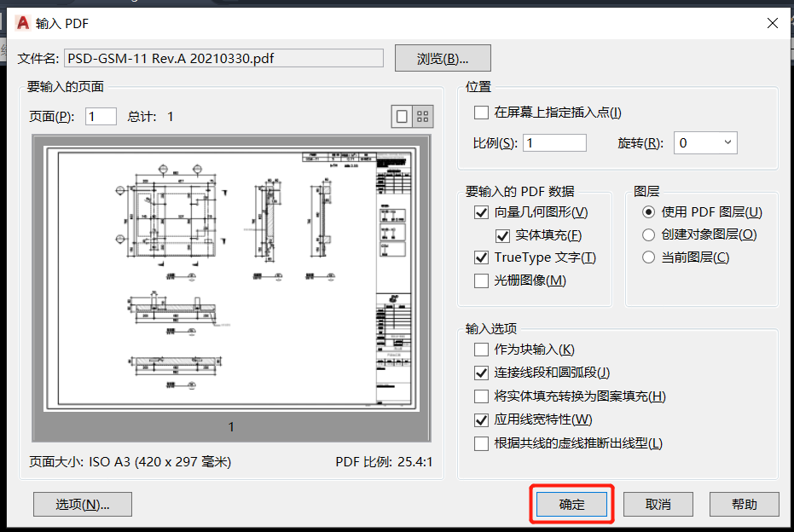The height and width of the screenshot is (532, 794).
Task: Enable 将实体填充转换为图案填充(H)
Action: [480, 396]
